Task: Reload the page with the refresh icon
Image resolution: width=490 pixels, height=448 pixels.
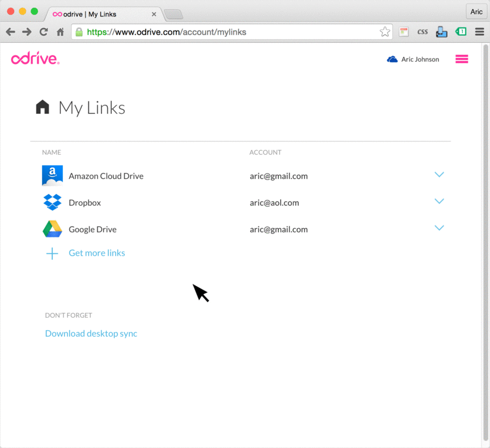Action: click(x=43, y=32)
